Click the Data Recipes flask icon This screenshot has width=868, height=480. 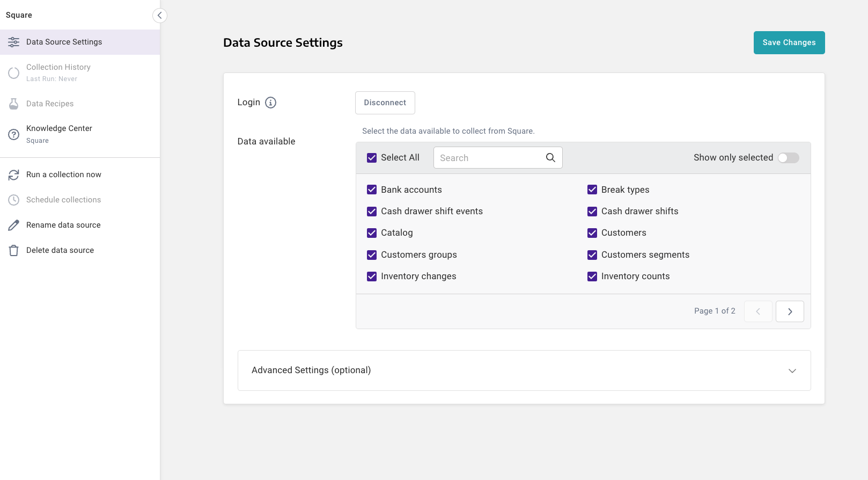[x=14, y=104]
